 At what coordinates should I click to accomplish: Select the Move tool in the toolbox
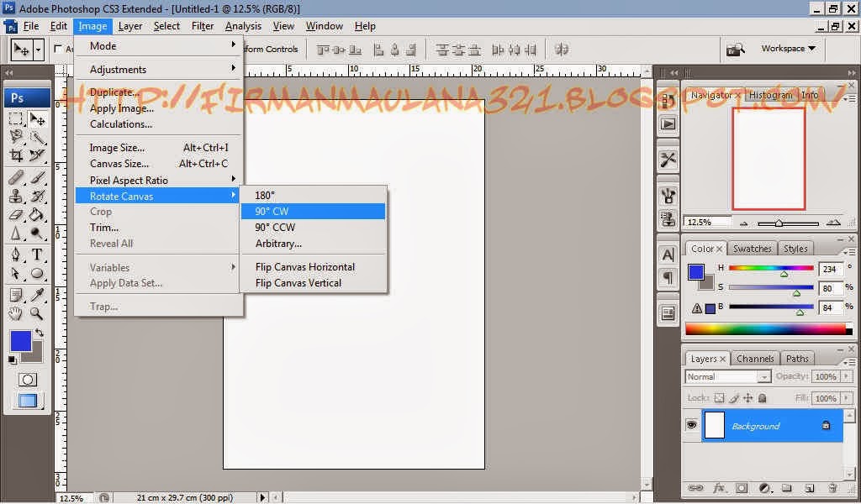coord(37,118)
